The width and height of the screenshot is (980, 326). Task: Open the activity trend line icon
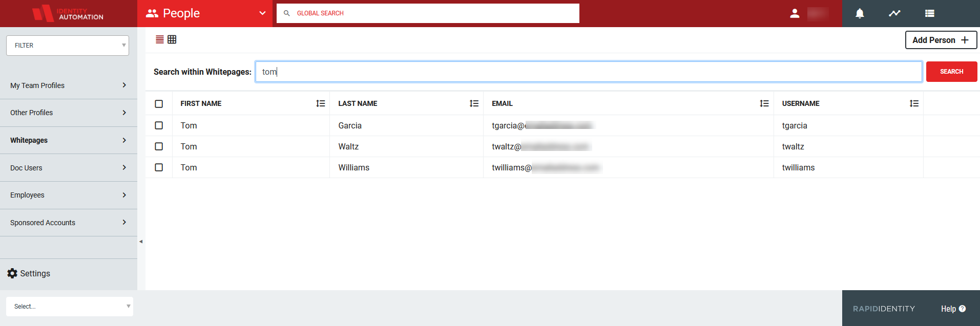894,13
